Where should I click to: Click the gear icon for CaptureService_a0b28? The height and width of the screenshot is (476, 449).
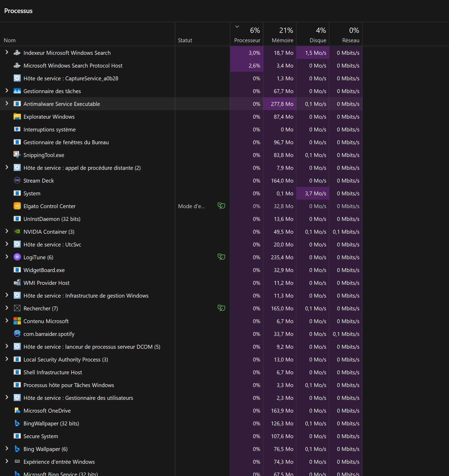pos(17,78)
